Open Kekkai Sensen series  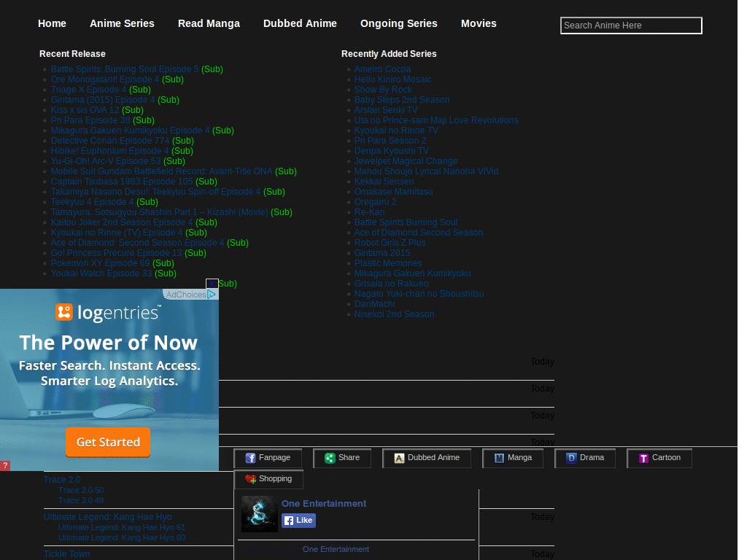tap(384, 182)
